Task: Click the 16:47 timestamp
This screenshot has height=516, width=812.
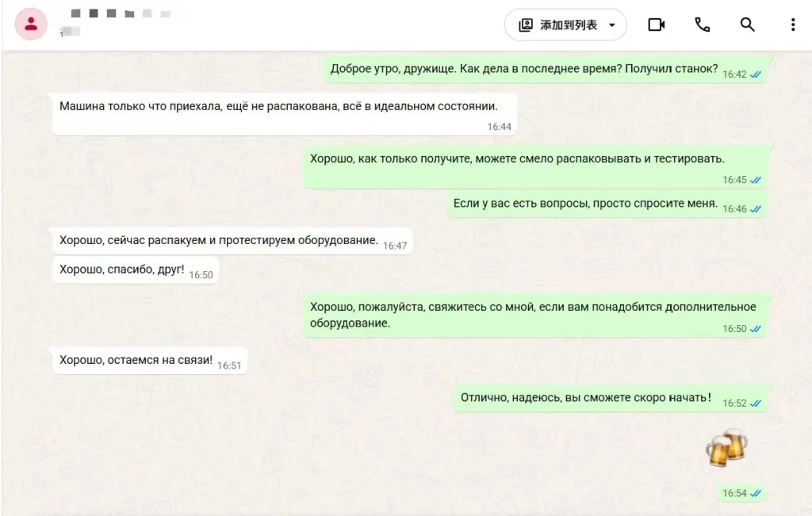Action: click(x=395, y=246)
